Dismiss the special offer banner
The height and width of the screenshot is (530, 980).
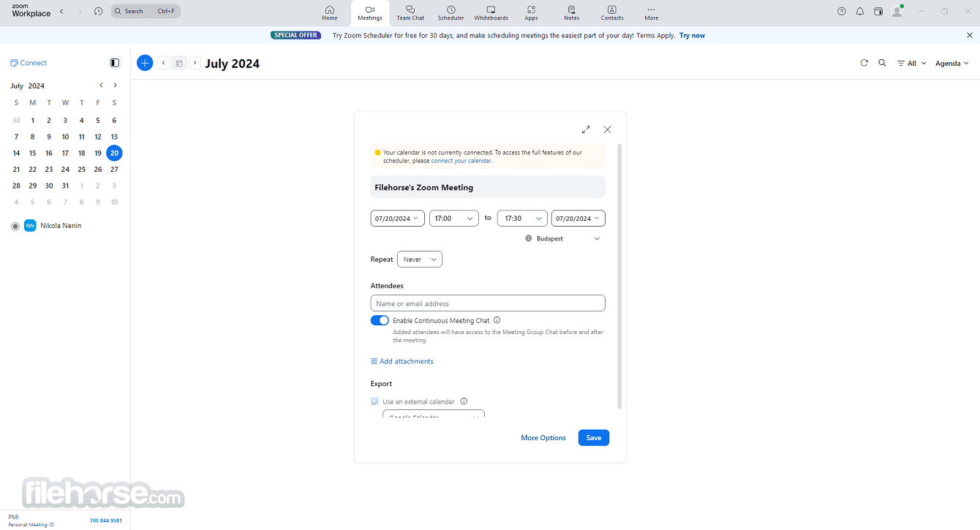tap(970, 35)
